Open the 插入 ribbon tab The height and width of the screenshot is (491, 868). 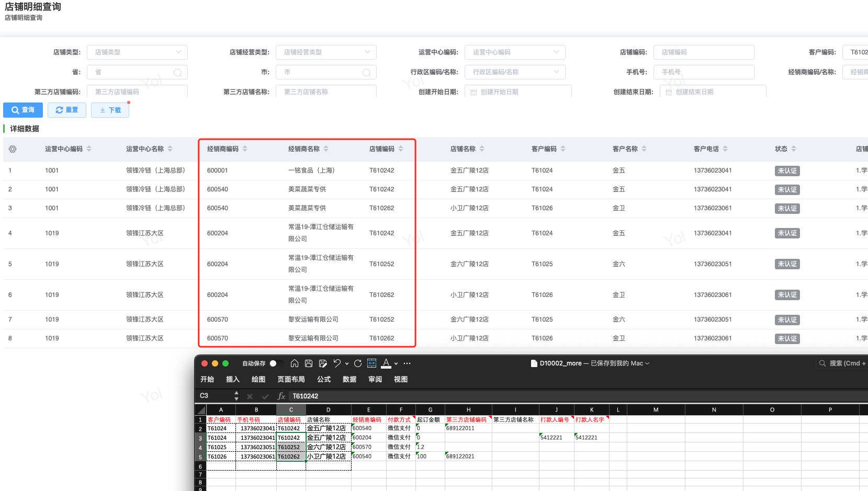pos(232,380)
